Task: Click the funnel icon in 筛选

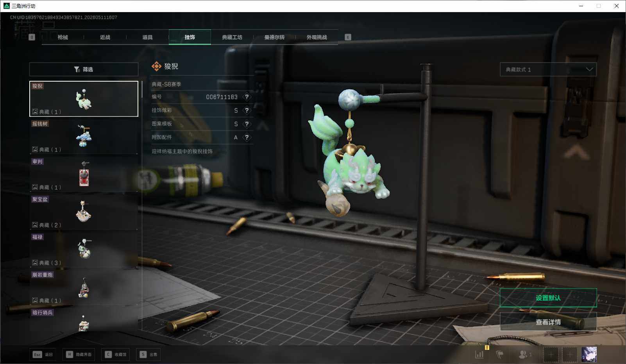Action: click(x=77, y=70)
